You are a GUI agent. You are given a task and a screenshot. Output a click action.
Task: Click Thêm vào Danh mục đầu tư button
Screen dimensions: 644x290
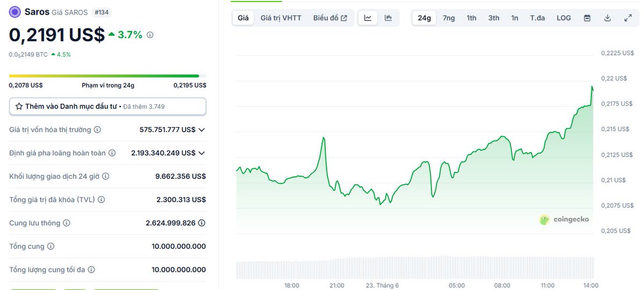[107, 106]
